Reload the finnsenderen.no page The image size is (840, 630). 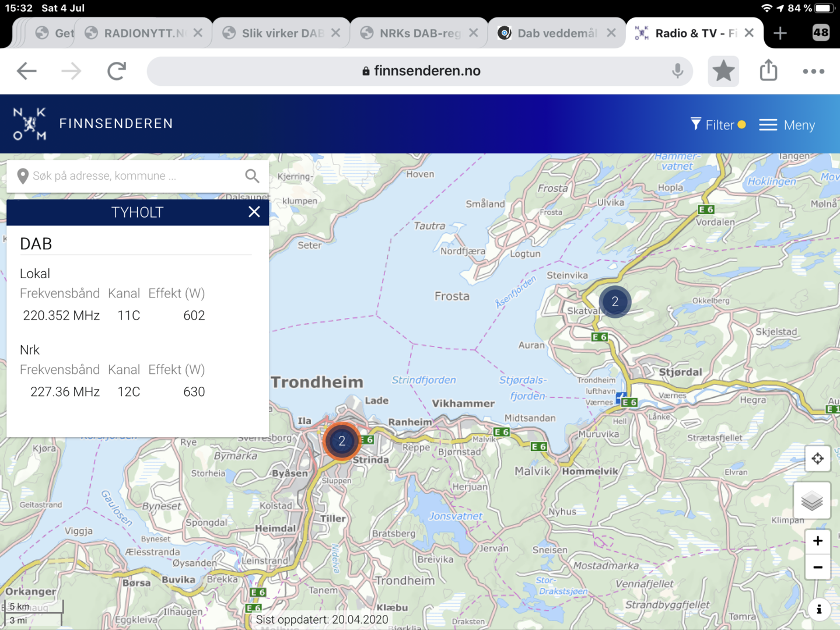(x=117, y=71)
